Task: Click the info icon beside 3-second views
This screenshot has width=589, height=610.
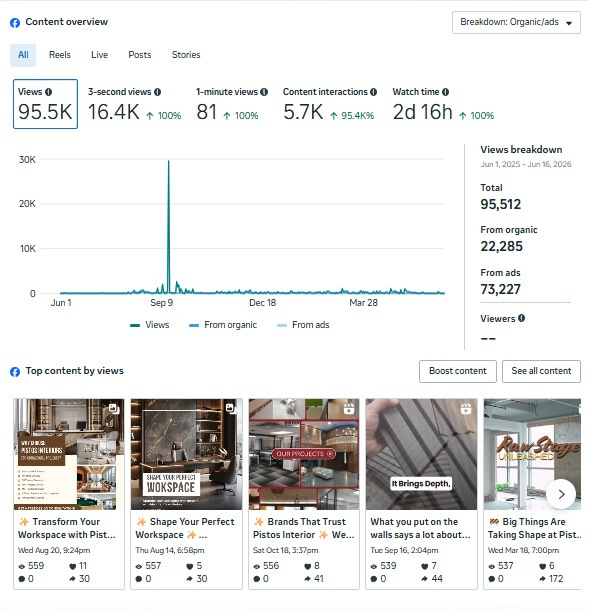Action: click(157, 92)
